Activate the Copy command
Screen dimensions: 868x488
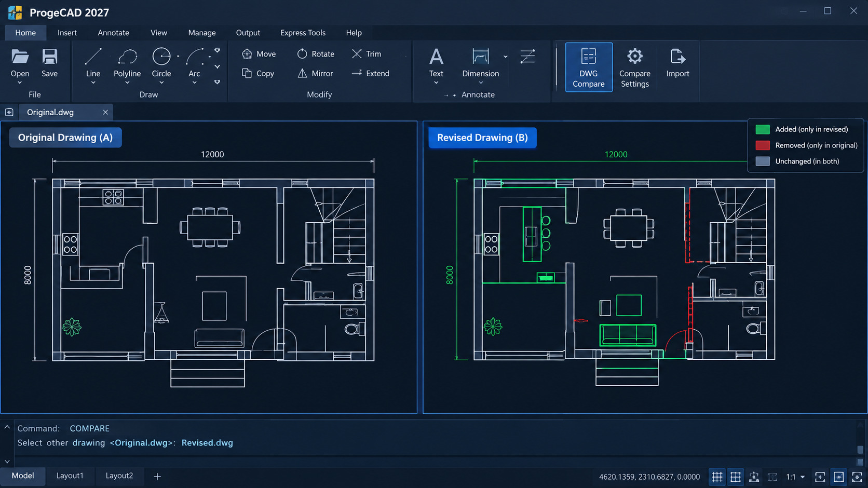(x=258, y=74)
